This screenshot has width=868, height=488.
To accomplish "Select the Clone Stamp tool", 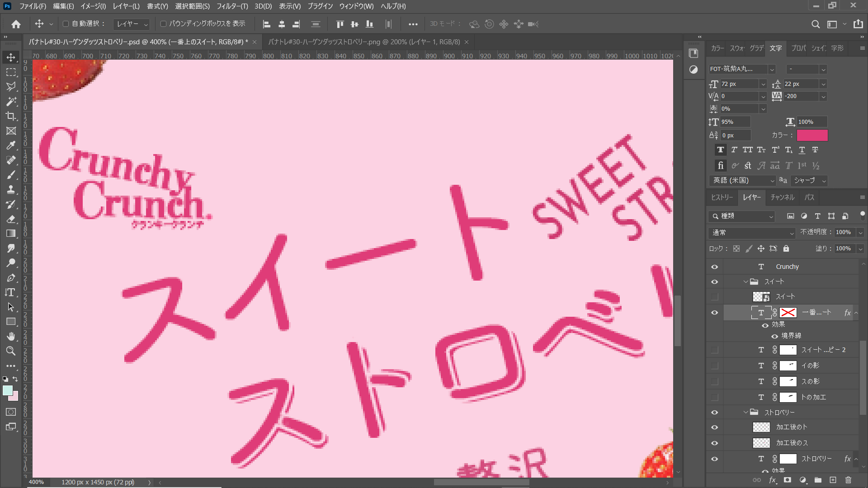I will (11, 190).
